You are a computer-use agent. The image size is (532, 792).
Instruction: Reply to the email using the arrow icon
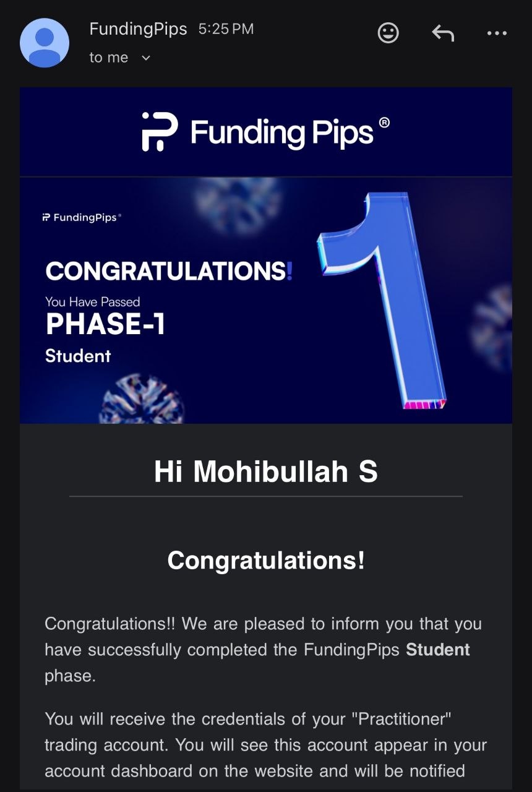point(443,33)
